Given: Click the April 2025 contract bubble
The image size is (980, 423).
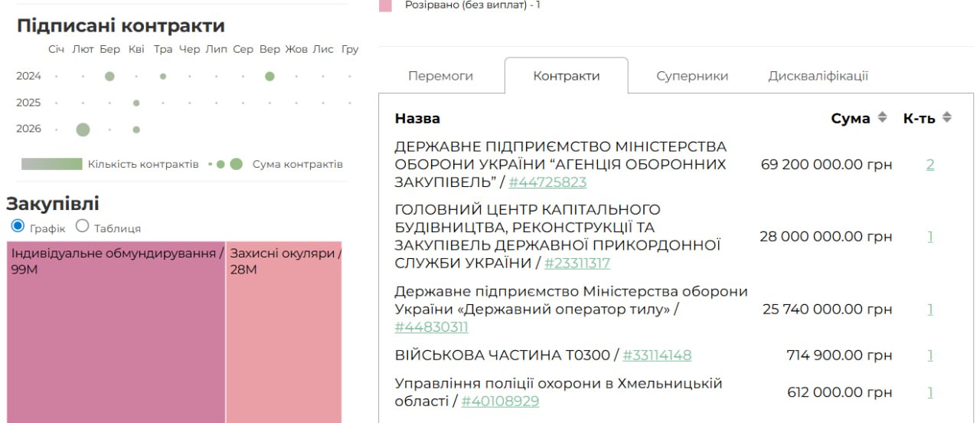Looking at the screenshot, I should click(136, 103).
